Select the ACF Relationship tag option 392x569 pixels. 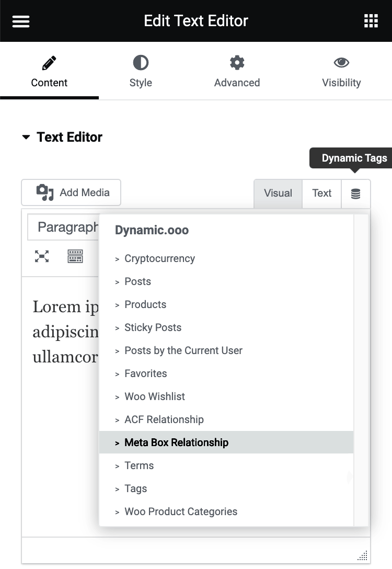[x=164, y=419]
